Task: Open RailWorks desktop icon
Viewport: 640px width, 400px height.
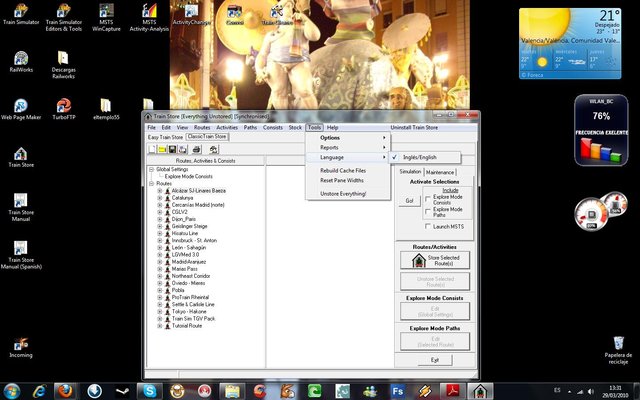Action: [20, 59]
